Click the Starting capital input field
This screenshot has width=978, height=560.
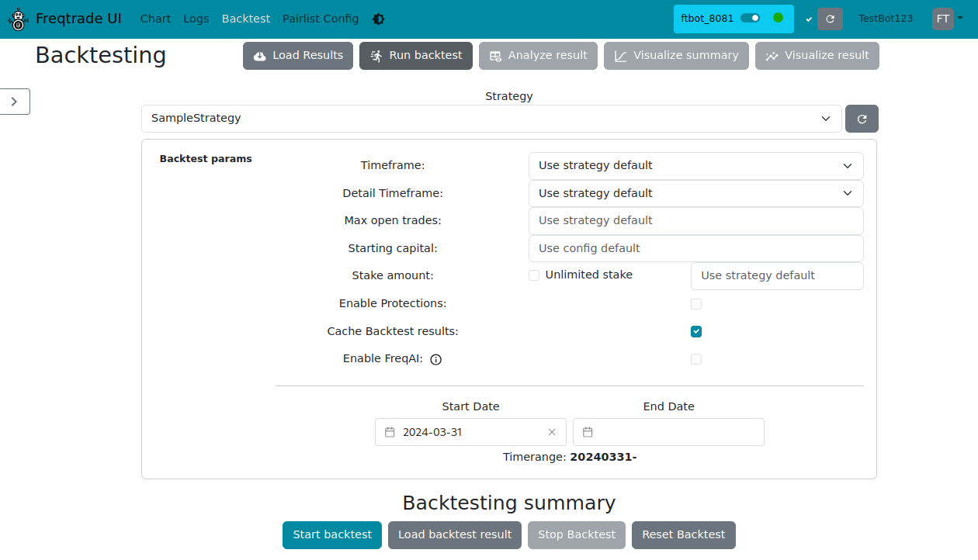click(x=695, y=248)
